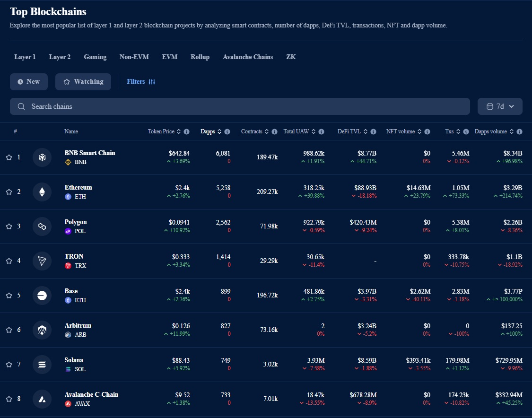Select the Layer 2 category tab
Screen dimensions: 532x418
[x=60, y=57]
